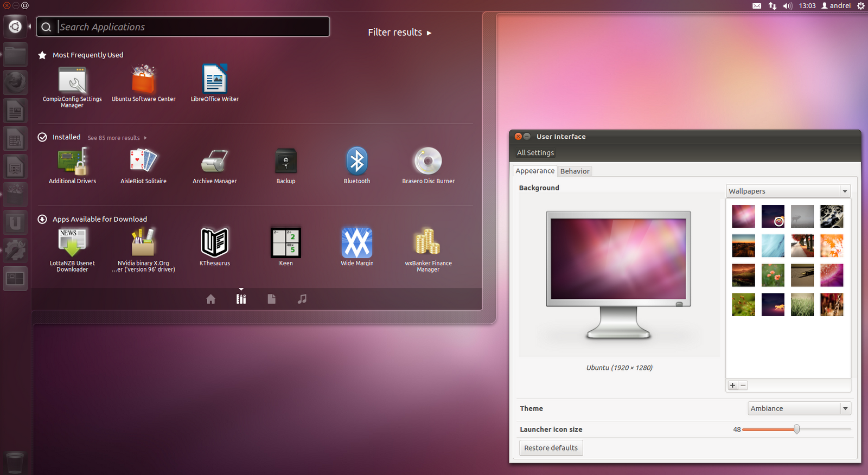Click the Search Applications field

pos(183,27)
